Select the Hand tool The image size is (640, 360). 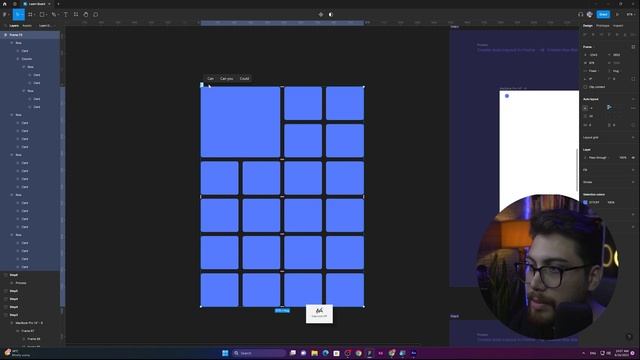coord(86,14)
